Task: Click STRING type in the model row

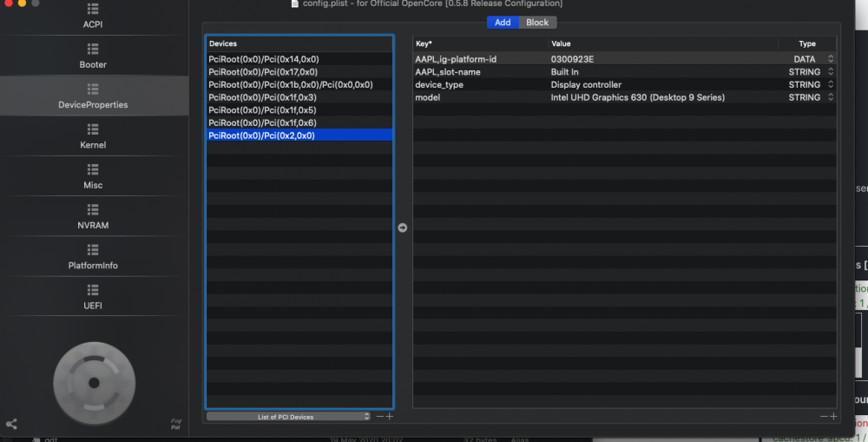Action: point(805,97)
